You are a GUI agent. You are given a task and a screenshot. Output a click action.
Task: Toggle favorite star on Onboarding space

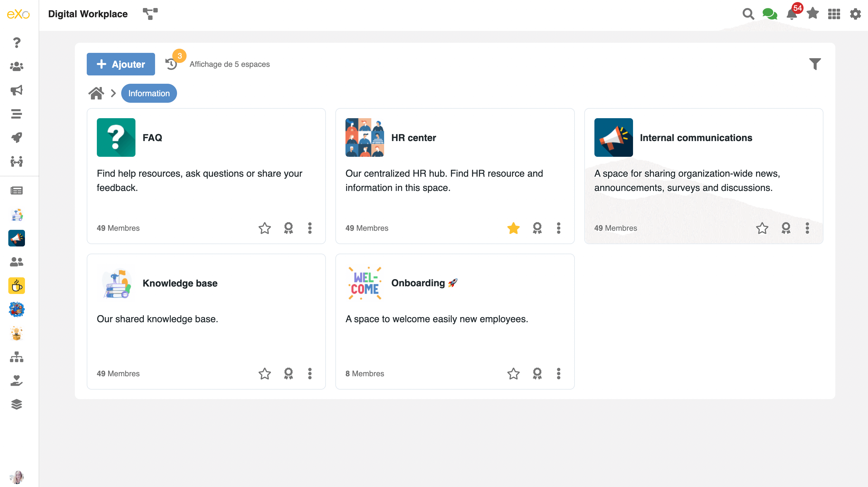pyautogui.click(x=513, y=374)
